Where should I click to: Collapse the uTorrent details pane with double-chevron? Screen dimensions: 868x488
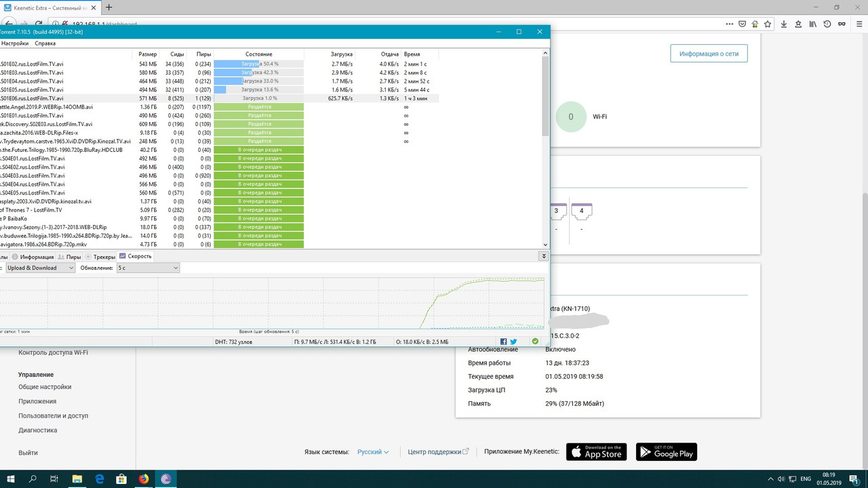coord(543,256)
